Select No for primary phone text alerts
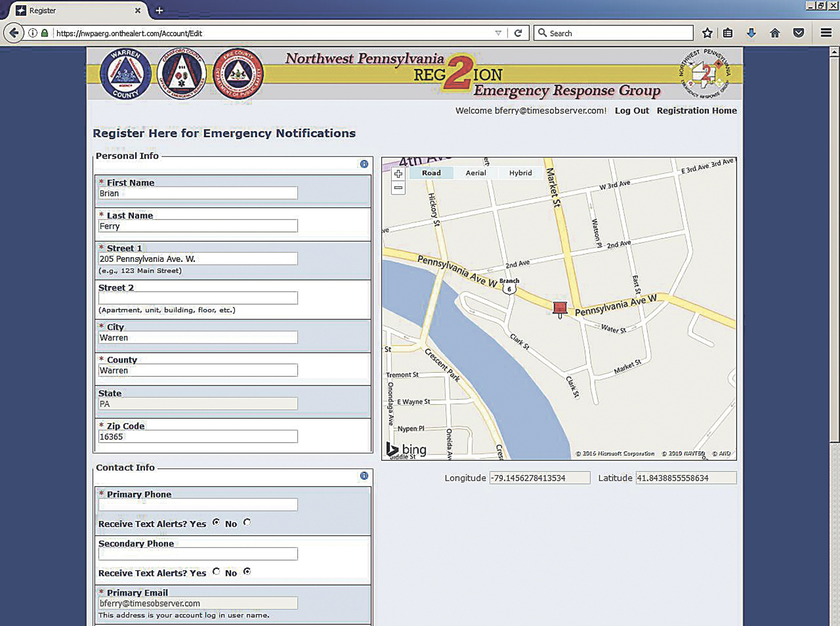The height and width of the screenshot is (626, 840). [247, 522]
